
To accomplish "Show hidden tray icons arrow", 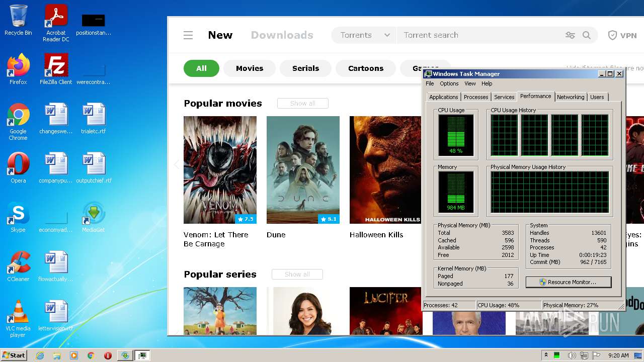I will pyautogui.click(x=546, y=355).
